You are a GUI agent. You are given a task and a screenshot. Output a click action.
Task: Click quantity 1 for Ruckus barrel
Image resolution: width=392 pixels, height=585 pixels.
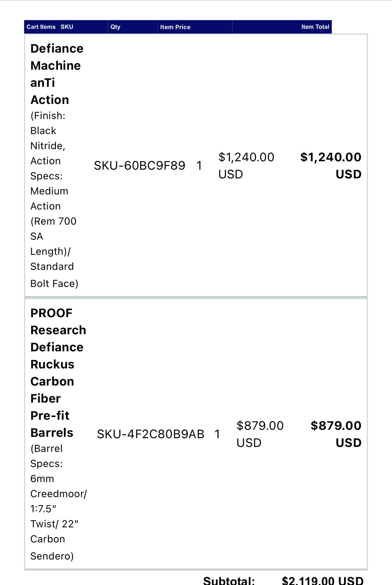217,434
